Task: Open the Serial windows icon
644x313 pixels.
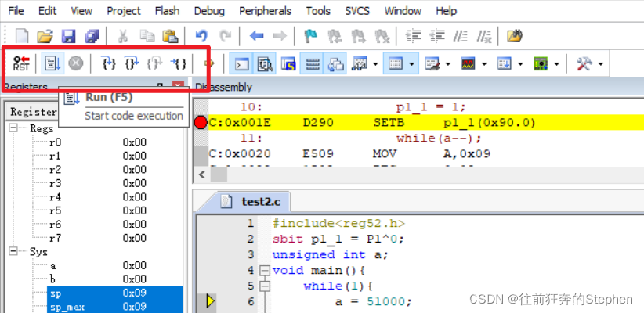Action: [432, 63]
